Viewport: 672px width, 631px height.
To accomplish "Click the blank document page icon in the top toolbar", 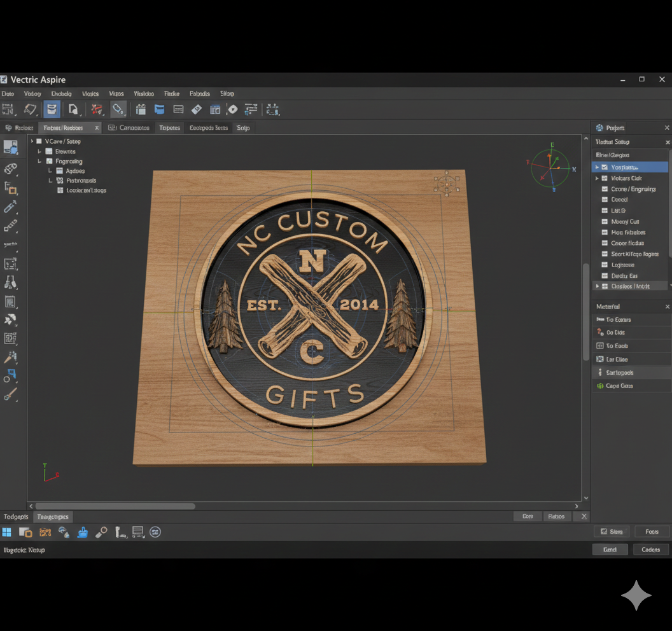I will (73, 109).
